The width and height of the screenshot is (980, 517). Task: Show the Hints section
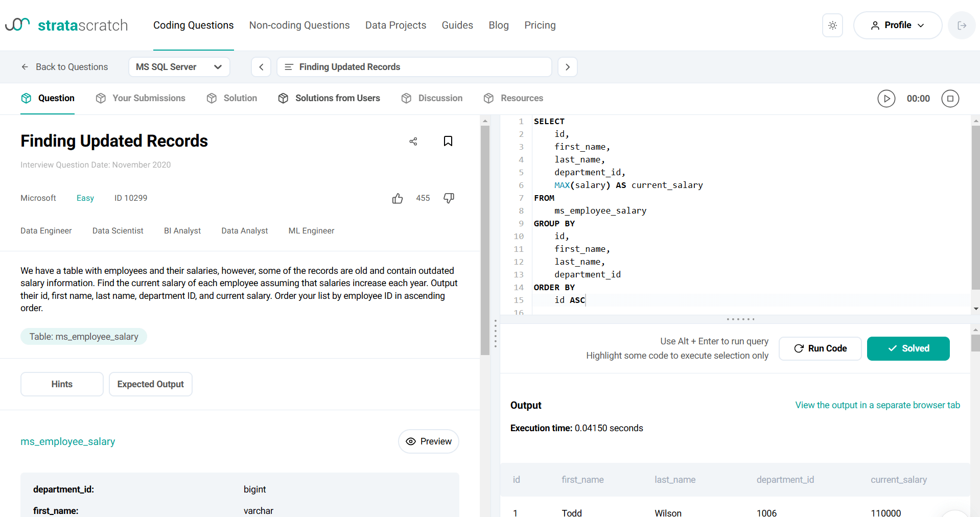(x=62, y=384)
